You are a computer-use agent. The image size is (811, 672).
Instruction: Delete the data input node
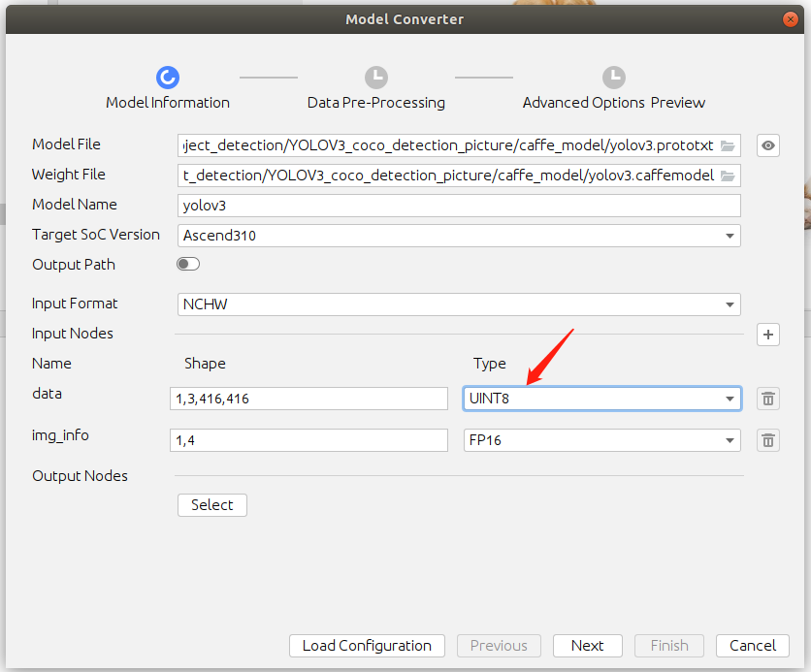[768, 399]
